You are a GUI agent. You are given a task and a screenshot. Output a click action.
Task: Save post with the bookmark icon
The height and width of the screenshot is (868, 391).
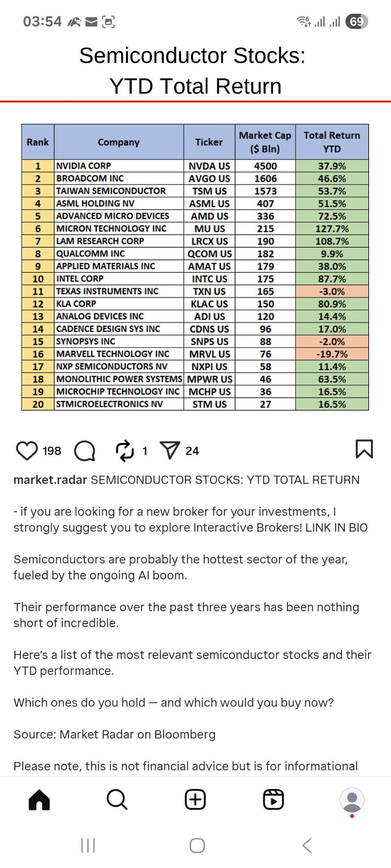click(x=364, y=449)
